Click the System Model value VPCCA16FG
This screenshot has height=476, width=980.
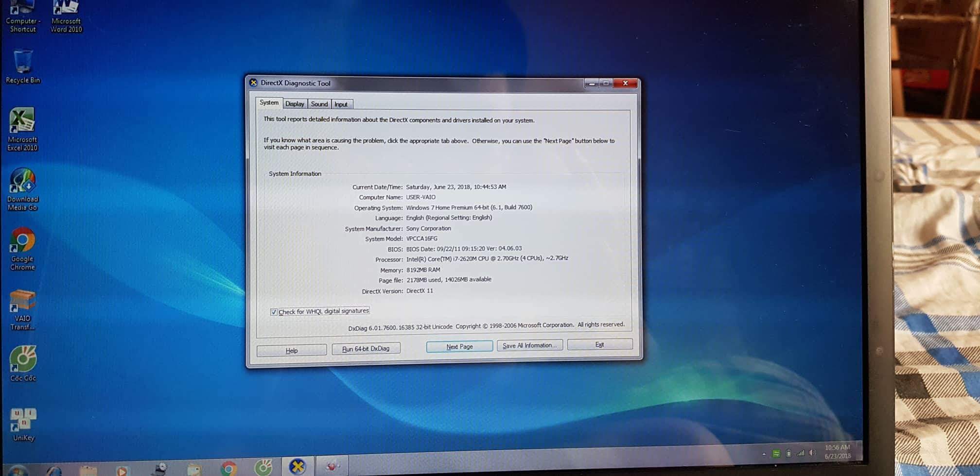click(x=422, y=238)
